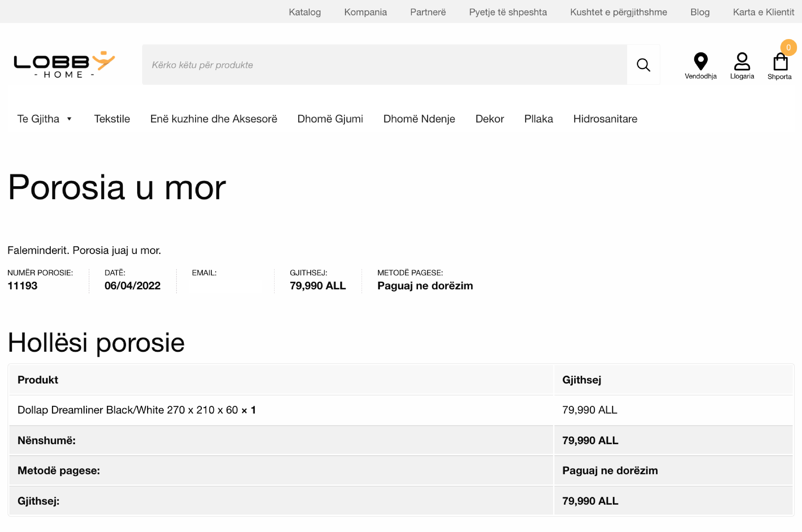The width and height of the screenshot is (802, 532).
Task: Click the Produkt column header
Action: 38,380
